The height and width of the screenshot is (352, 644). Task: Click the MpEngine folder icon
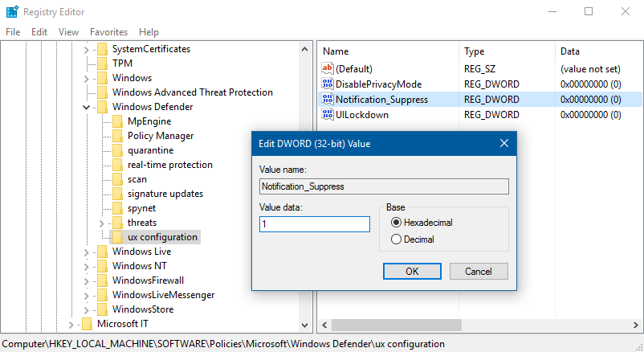tap(116, 121)
